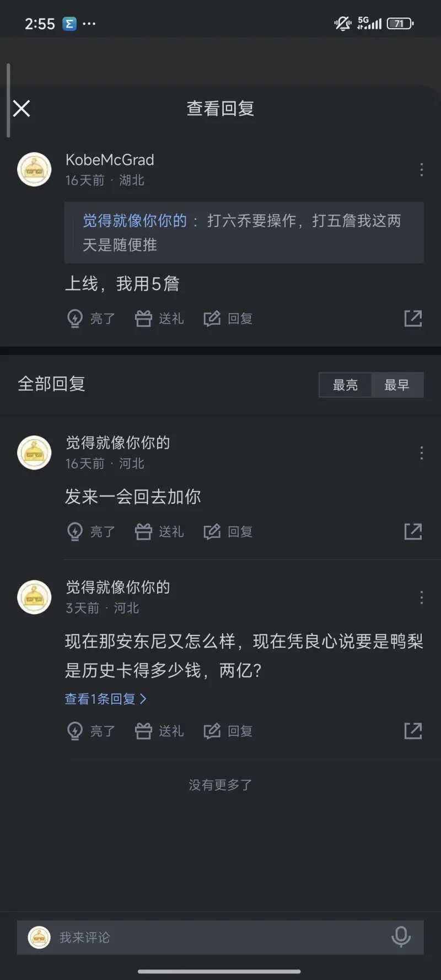
Task: Open three-dot menu on the 3天前 reply
Action: pos(422,597)
